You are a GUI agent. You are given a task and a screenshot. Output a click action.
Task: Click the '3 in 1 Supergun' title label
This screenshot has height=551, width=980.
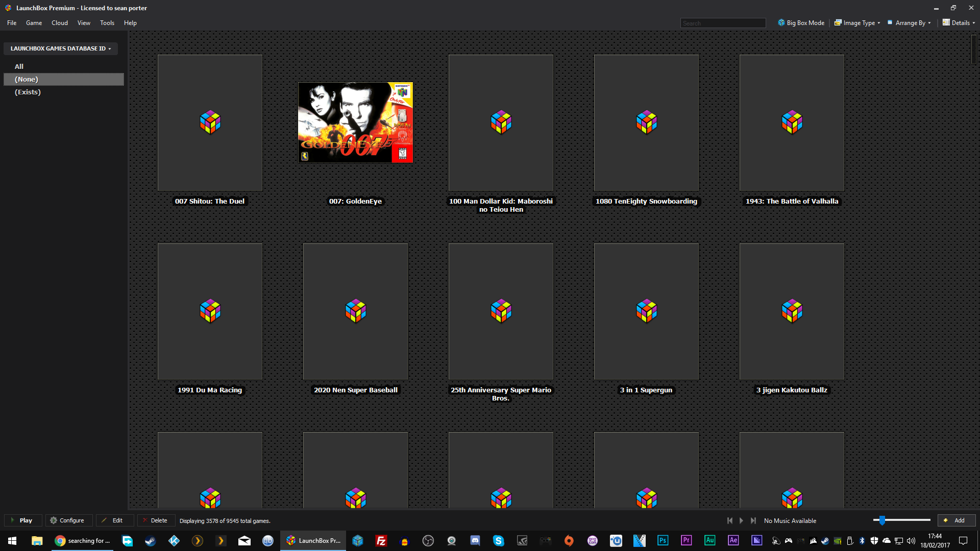646,390
